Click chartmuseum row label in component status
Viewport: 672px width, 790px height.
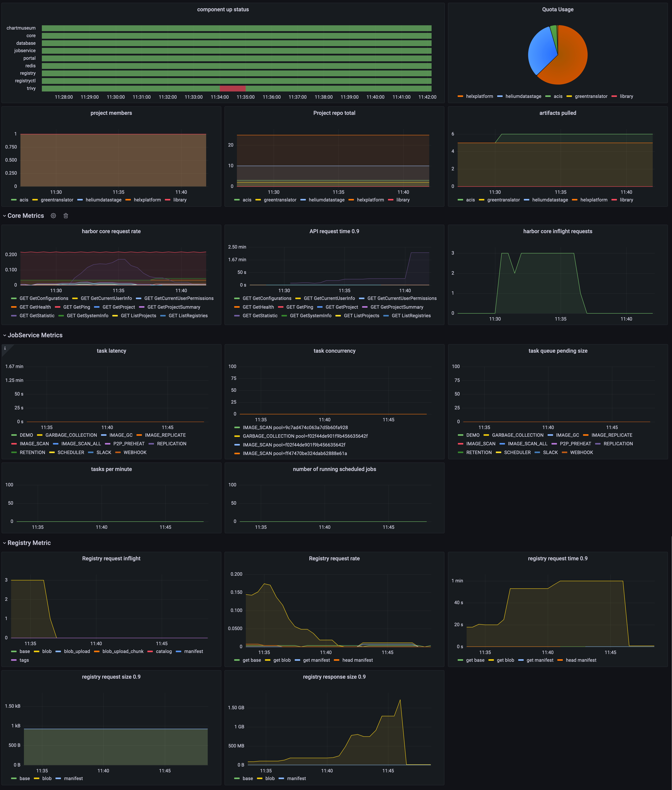[21, 28]
